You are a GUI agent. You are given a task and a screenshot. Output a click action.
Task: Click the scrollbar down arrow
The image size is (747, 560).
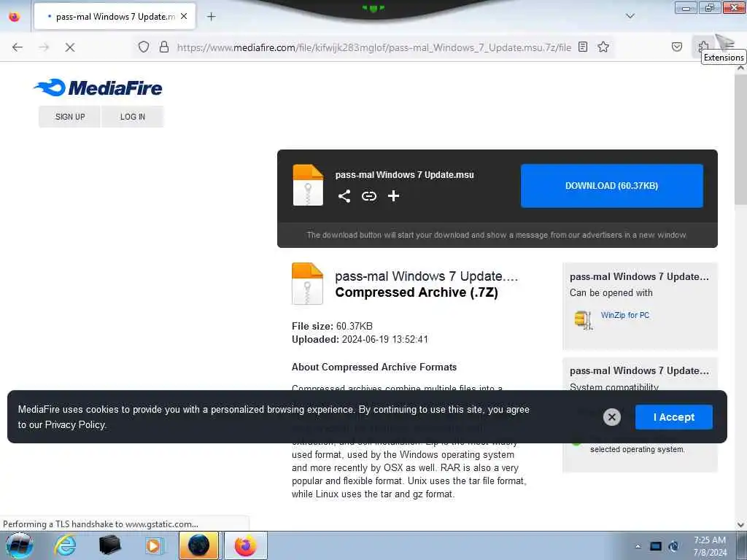tap(740, 525)
